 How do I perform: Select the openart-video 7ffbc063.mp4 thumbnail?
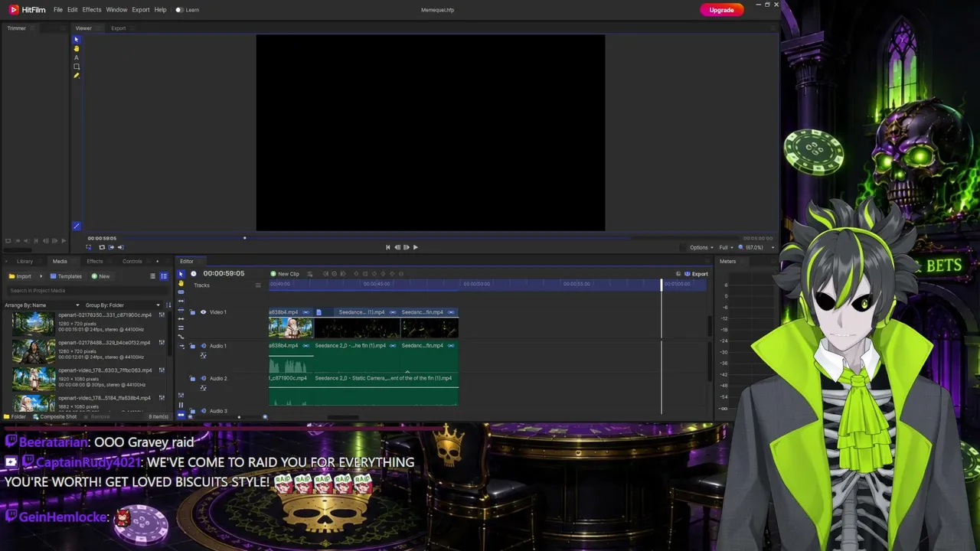pos(34,380)
